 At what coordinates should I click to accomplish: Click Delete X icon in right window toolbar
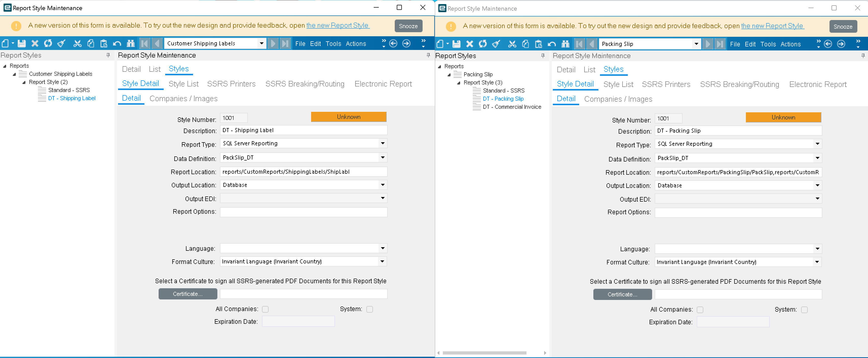click(x=469, y=44)
